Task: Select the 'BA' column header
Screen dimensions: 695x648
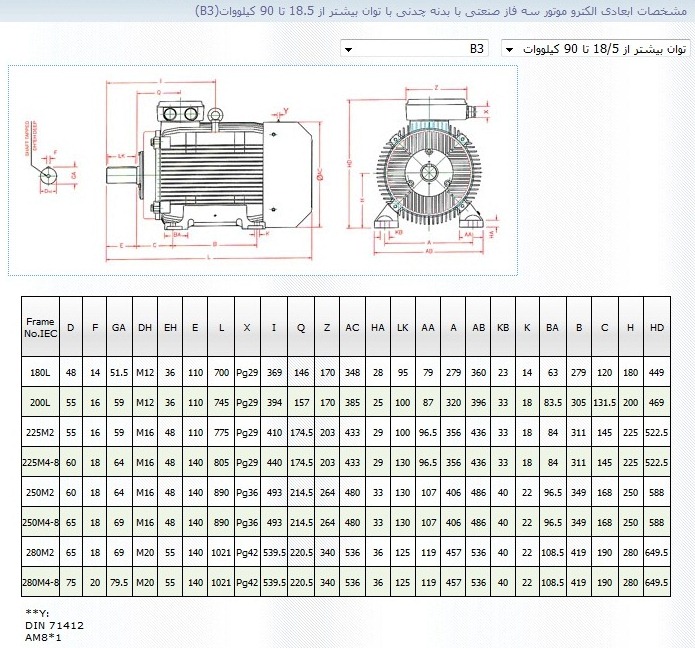Action: 553,327
